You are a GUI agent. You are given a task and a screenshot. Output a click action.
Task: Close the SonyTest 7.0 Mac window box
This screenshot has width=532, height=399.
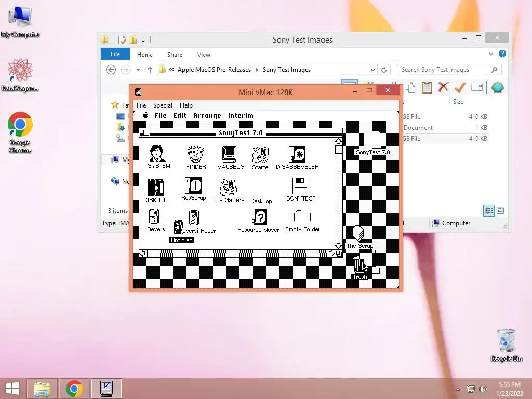[146, 132]
